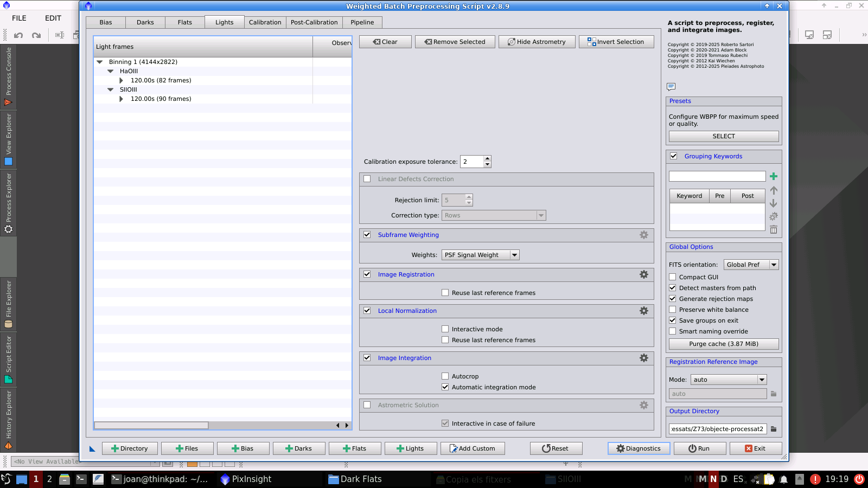Screen dimensions: 868x488
Task: Click the Purge cache button
Action: [724, 344]
